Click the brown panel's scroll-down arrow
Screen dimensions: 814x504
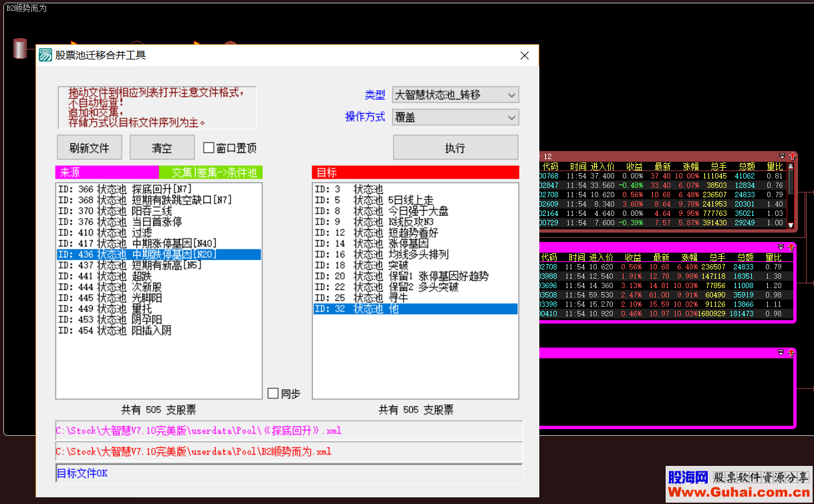(x=791, y=225)
